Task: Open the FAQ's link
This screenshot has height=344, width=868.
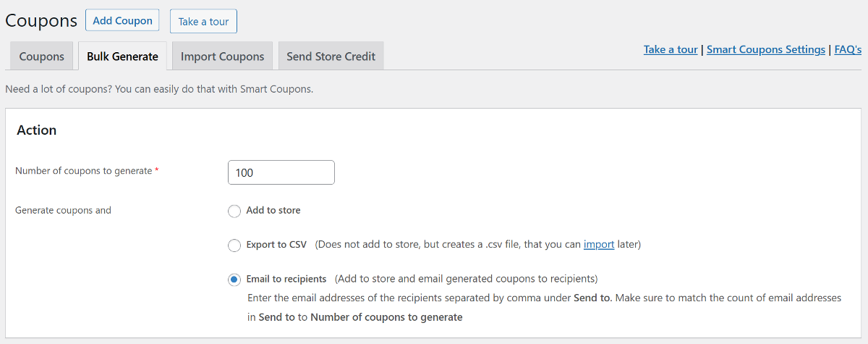Action: [848, 49]
